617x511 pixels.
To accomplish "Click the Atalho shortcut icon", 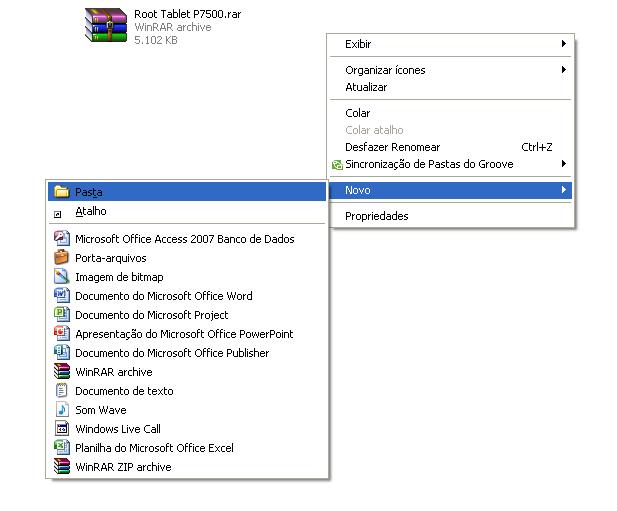I will click(x=57, y=214).
